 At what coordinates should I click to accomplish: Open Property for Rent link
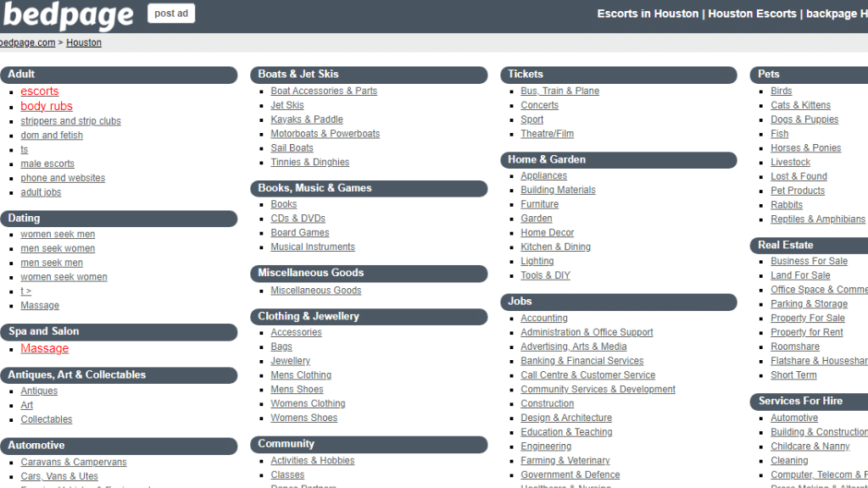pyautogui.click(x=807, y=332)
